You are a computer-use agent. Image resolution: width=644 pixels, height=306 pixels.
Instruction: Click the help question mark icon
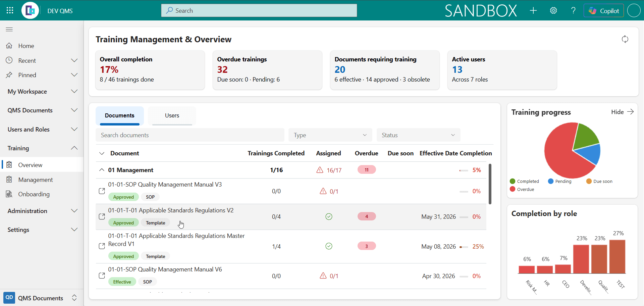573,10
